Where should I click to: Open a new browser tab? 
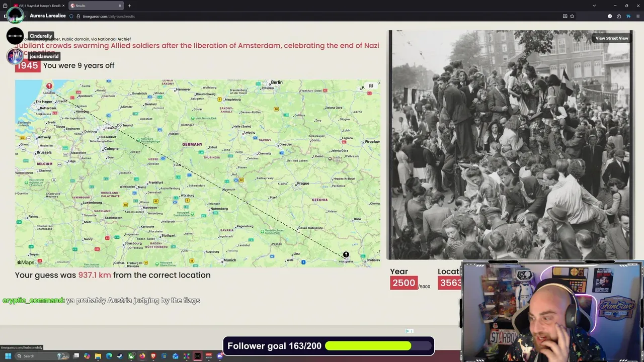click(129, 6)
